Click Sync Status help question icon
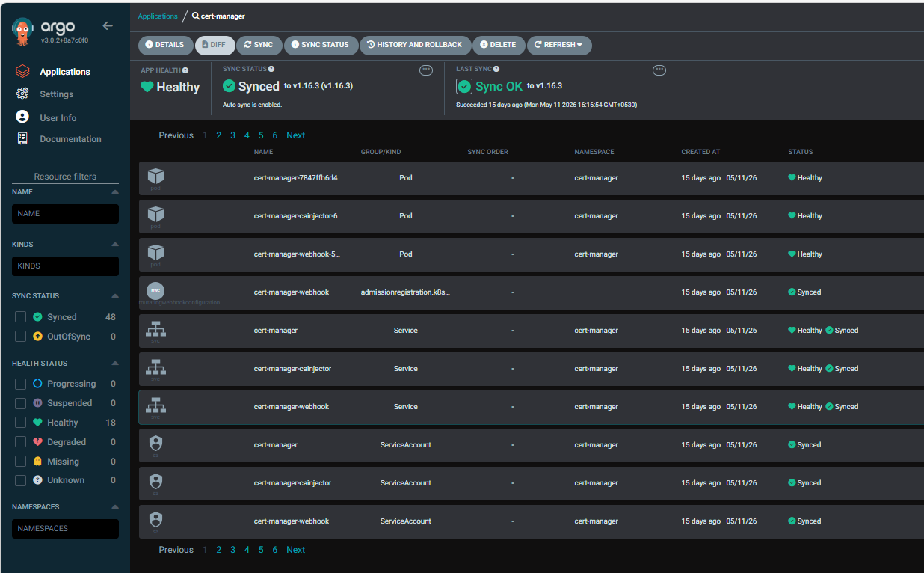The image size is (924, 573). pyautogui.click(x=271, y=69)
